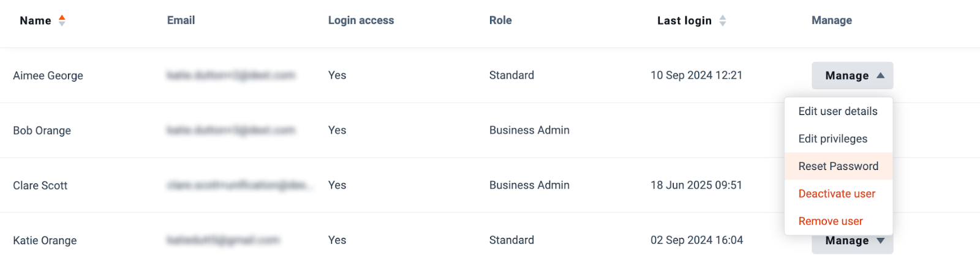This screenshot has width=980, height=255.
Task: Choose Edit user details option
Action: click(x=838, y=111)
